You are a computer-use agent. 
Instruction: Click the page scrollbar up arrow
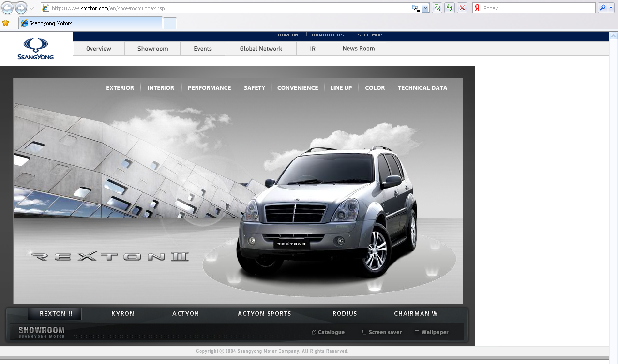pos(614,36)
